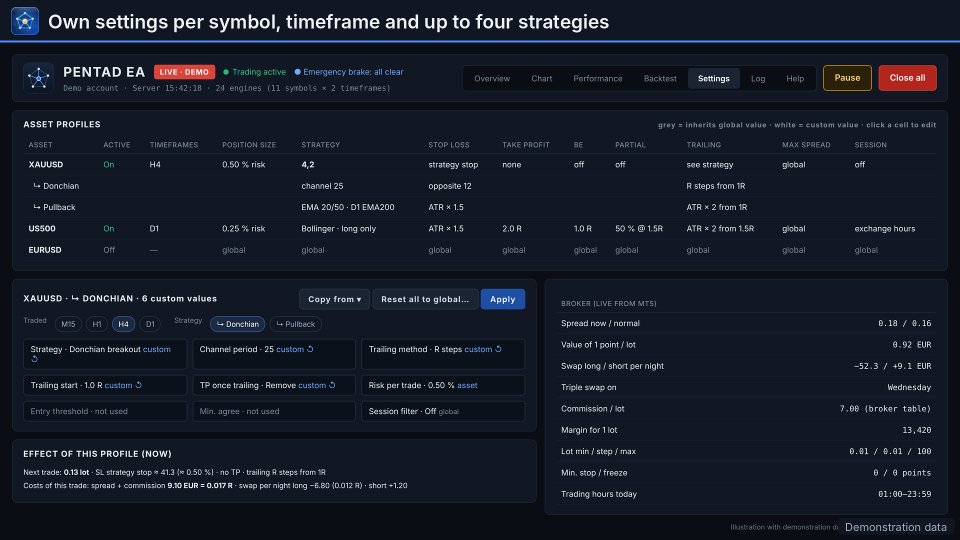The image size is (960, 540).
Task: Click the red Close all button
Action: 907,78
